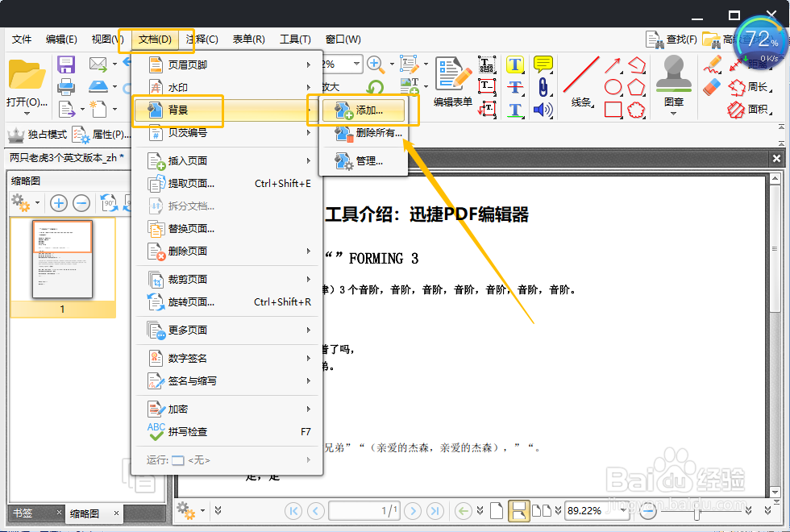Expand the 加密 submenu arrow
This screenshot has height=532, width=790.
click(x=308, y=409)
